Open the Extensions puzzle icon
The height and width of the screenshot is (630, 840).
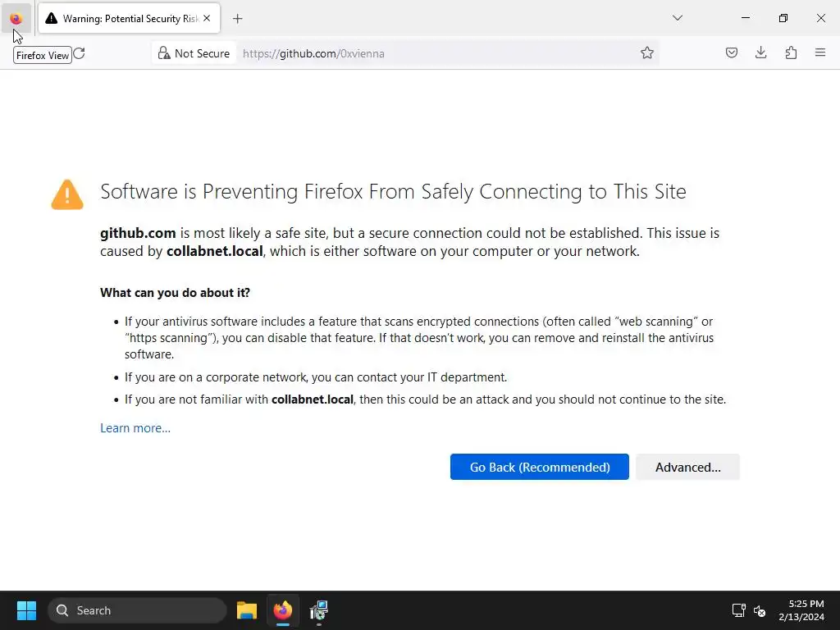click(x=791, y=53)
